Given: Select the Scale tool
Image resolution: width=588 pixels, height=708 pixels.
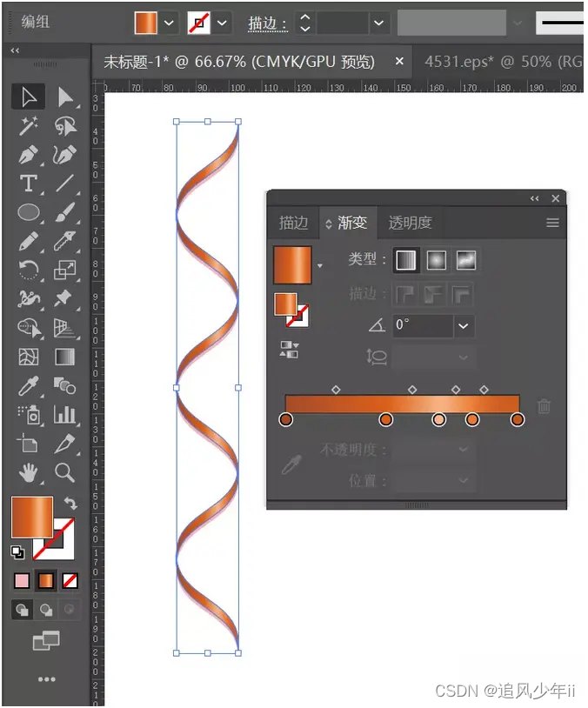Looking at the screenshot, I should tap(65, 270).
